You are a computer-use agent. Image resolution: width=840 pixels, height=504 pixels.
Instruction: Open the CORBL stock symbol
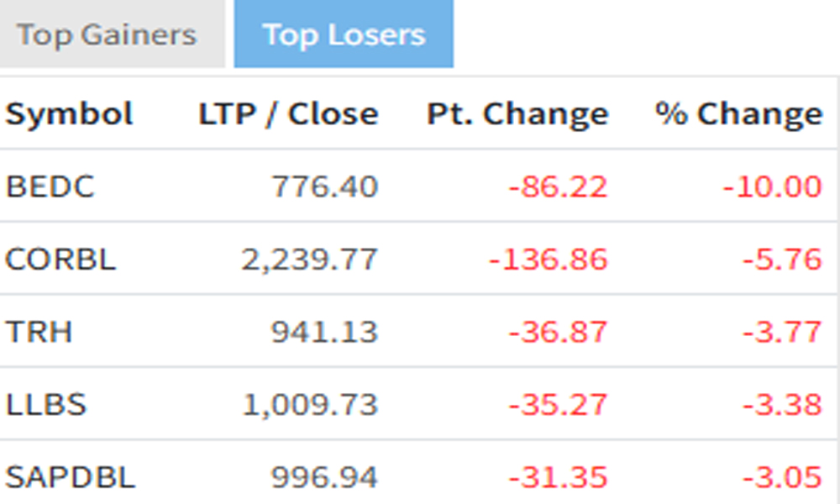pyautogui.click(x=60, y=260)
